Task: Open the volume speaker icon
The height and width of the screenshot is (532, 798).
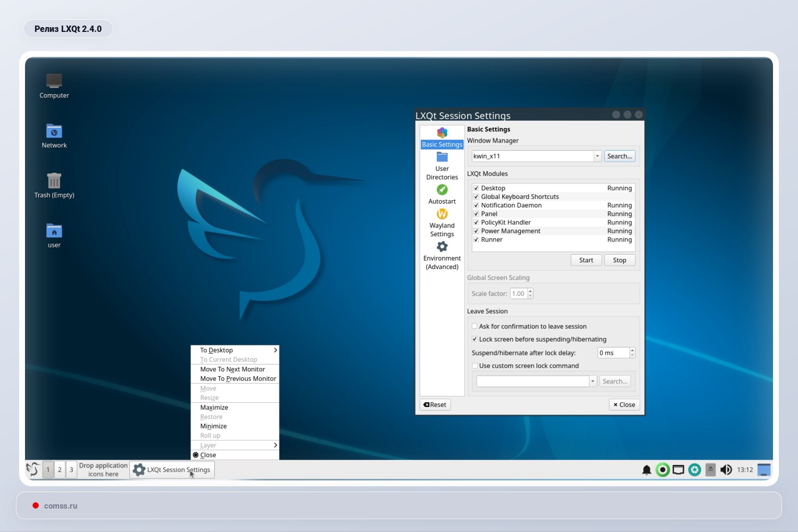Action: 726,470
